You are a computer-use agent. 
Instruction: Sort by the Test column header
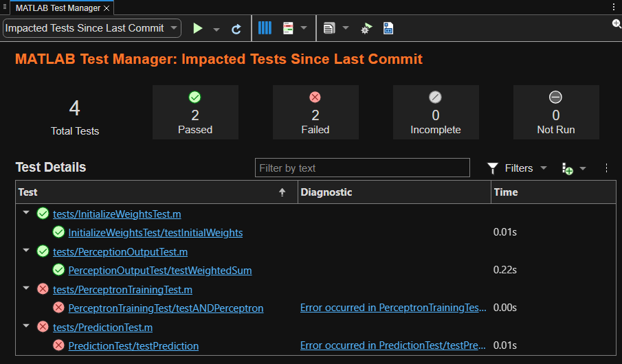coord(151,192)
